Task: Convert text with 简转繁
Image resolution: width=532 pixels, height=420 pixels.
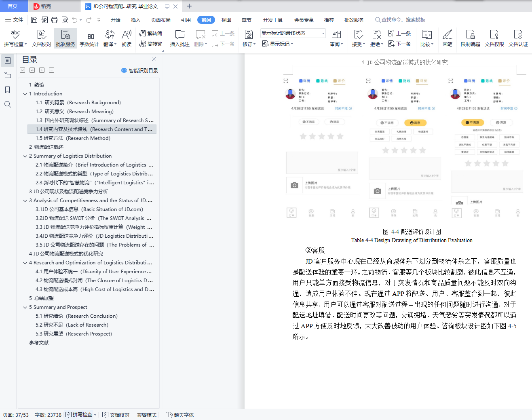Action: 151,44
